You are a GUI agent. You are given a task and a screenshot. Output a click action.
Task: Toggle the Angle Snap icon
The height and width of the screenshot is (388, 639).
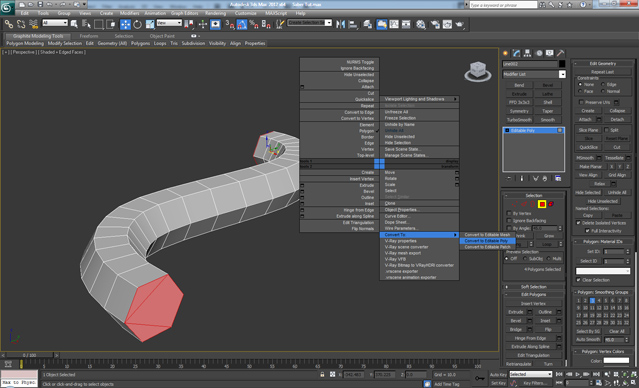coord(242,24)
